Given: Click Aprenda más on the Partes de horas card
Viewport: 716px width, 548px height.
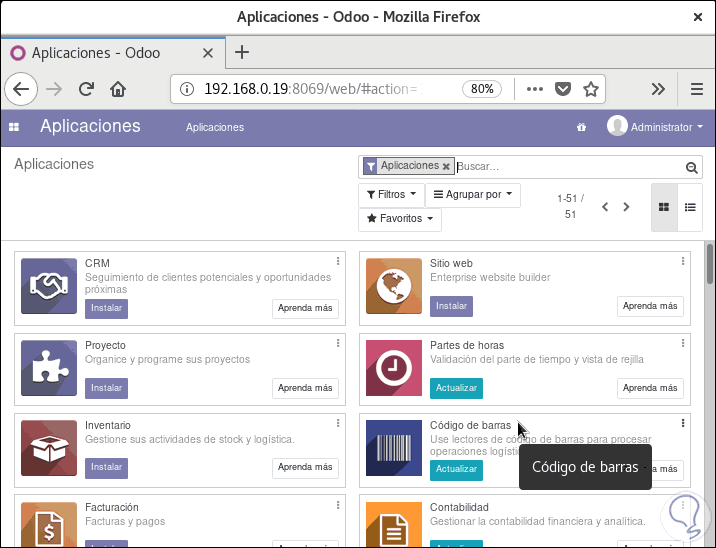Looking at the screenshot, I should point(650,388).
